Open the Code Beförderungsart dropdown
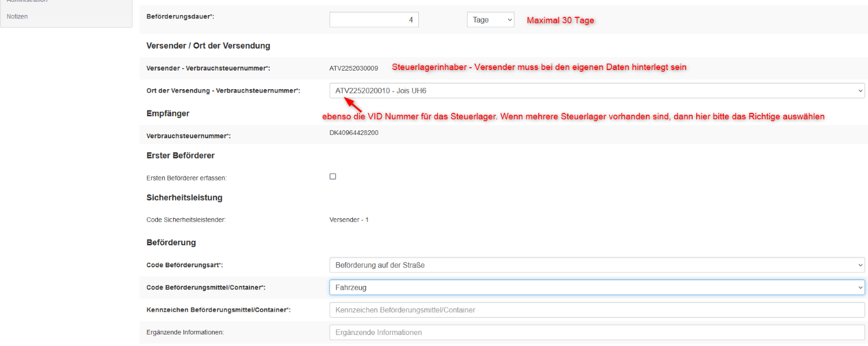The image size is (868, 346). 596,265
